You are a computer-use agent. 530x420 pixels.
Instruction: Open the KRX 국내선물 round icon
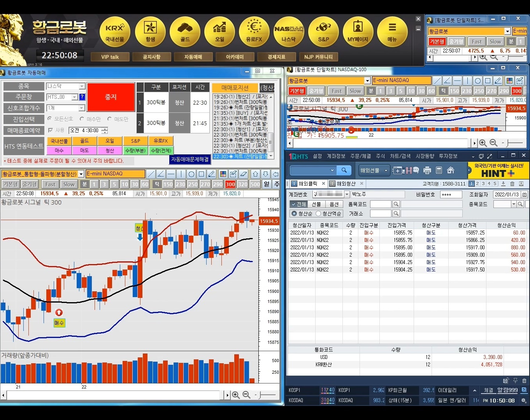click(115, 32)
